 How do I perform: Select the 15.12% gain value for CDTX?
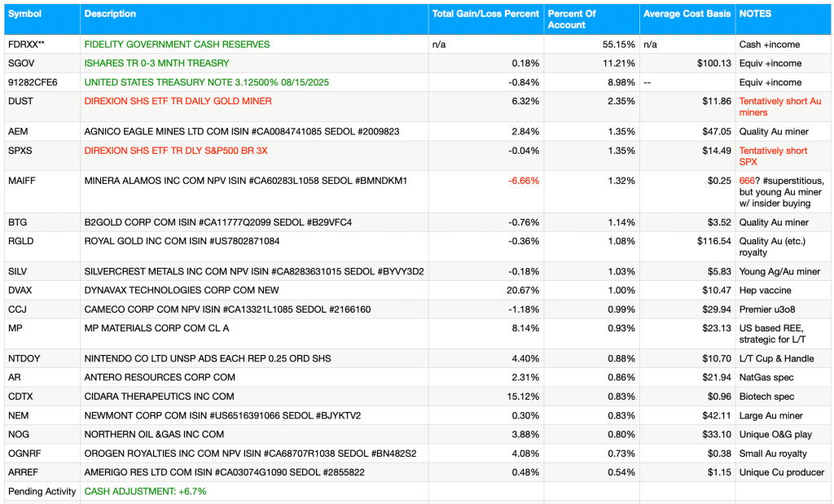(523, 397)
